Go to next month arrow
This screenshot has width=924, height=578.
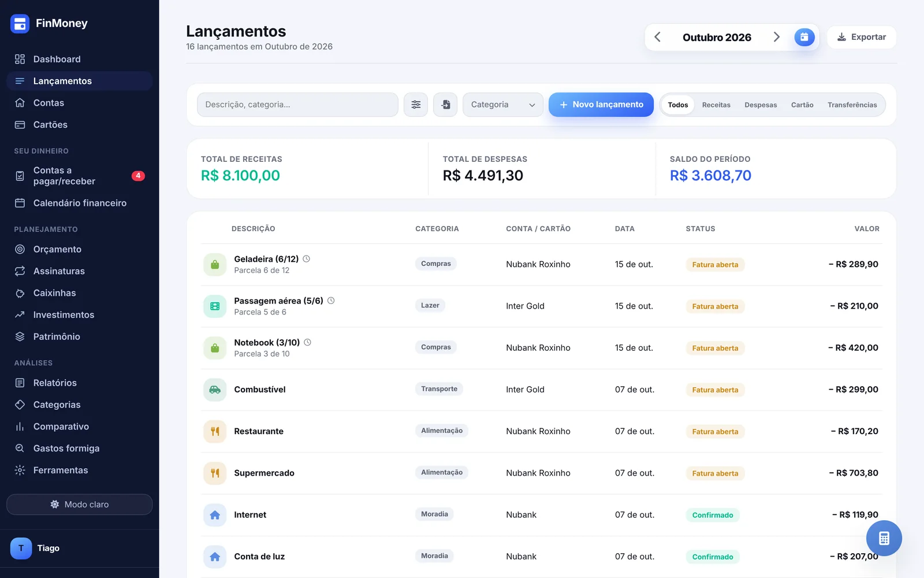[x=777, y=37]
